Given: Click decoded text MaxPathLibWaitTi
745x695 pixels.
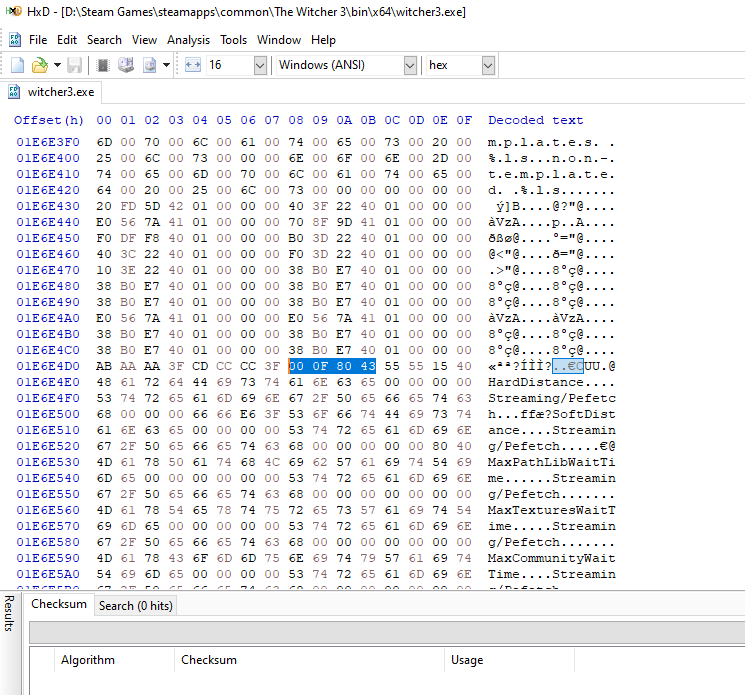Looking at the screenshot, I should 552,462.
